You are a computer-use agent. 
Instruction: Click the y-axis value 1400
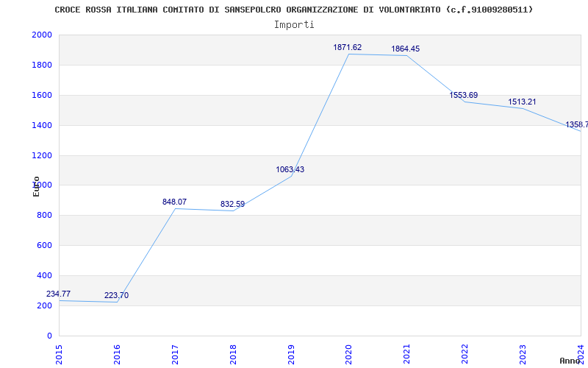pos(42,125)
